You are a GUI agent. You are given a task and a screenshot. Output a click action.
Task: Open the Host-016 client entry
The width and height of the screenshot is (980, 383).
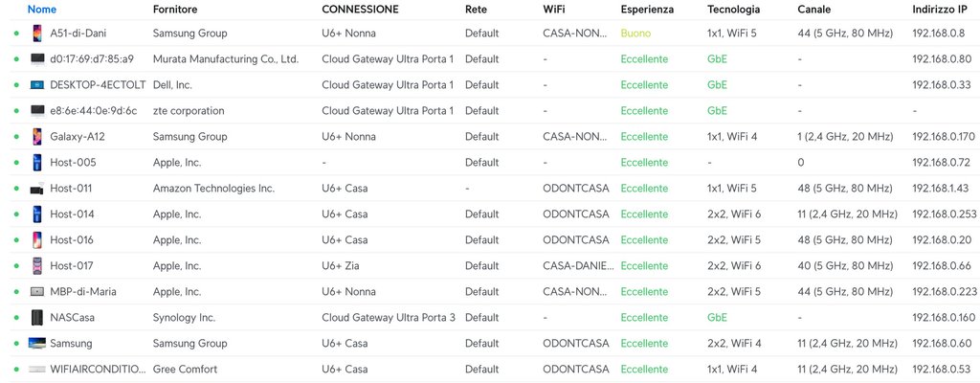(x=72, y=239)
